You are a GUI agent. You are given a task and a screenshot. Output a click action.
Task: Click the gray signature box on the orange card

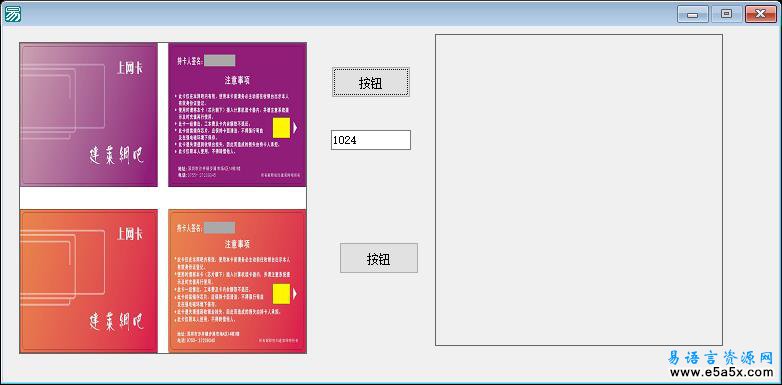coord(219,227)
